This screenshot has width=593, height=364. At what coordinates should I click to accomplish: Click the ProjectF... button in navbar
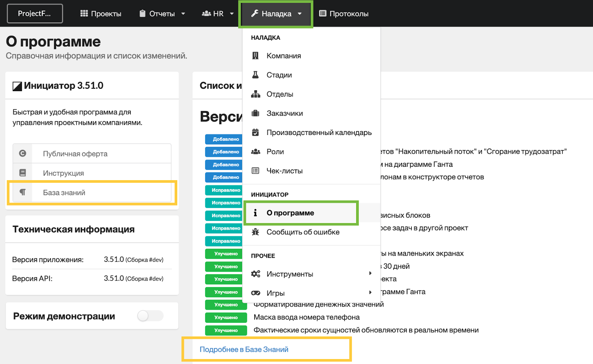point(35,14)
